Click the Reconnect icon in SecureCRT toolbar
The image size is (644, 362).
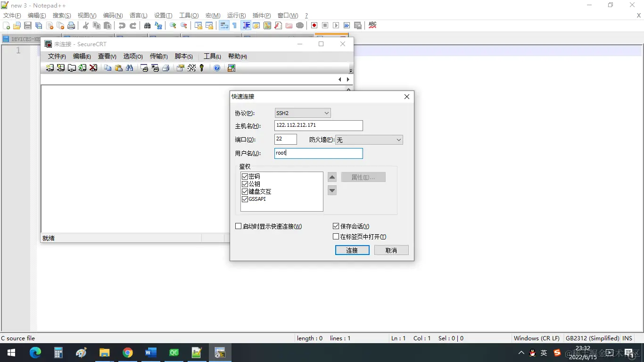click(x=83, y=68)
